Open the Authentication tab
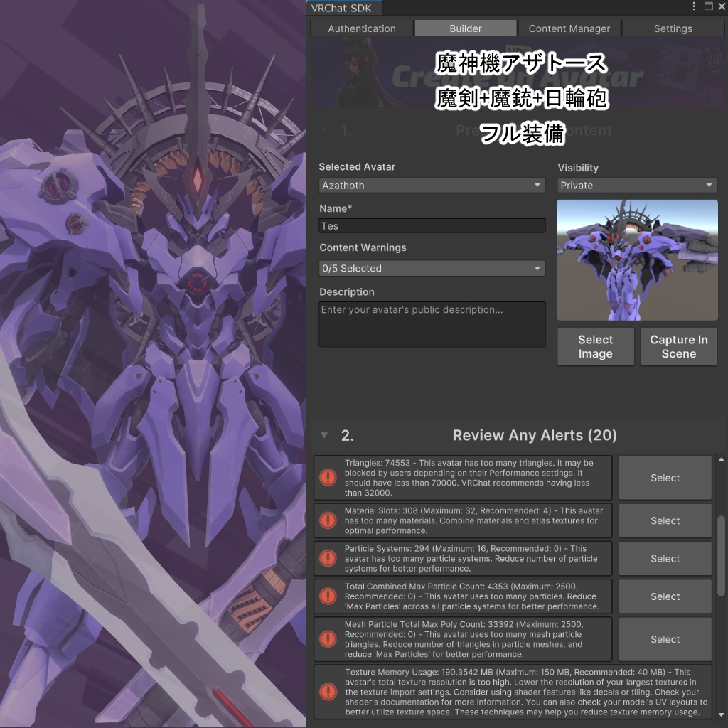The width and height of the screenshot is (728, 728). pos(362,28)
